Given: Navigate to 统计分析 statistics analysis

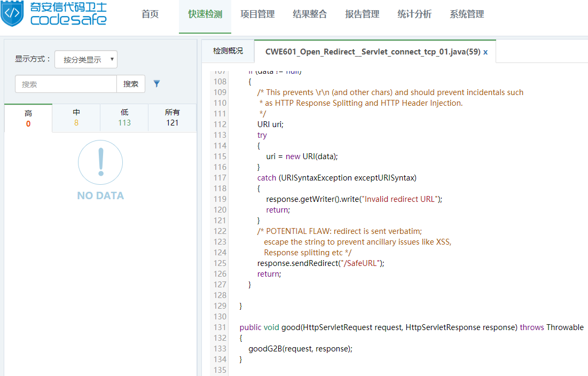Looking at the screenshot, I should pyautogui.click(x=414, y=14).
